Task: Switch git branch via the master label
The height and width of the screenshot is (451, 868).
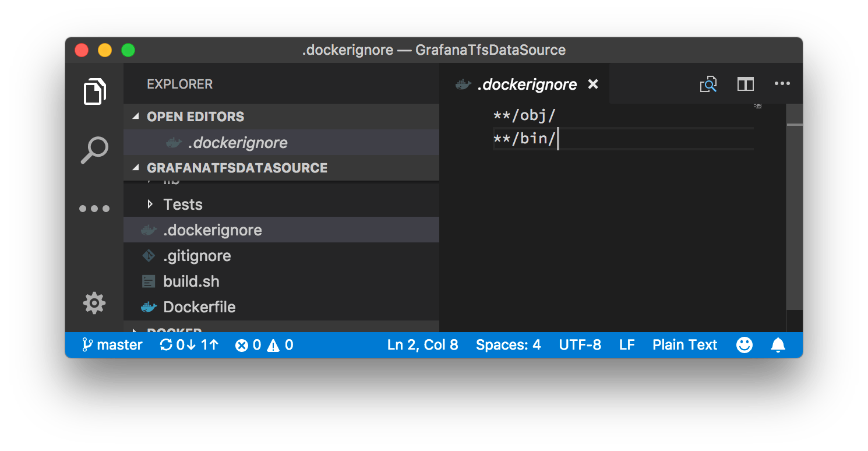Action: (x=113, y=344)
